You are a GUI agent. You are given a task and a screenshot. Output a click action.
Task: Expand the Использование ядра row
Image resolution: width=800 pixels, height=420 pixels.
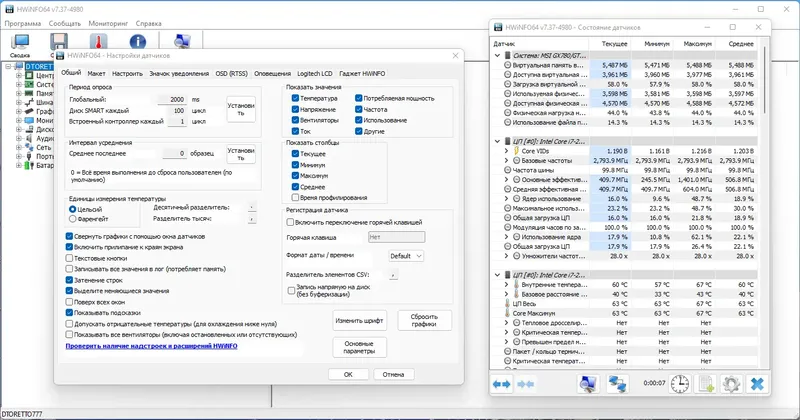pyautogui.click(x=506, y=237)
